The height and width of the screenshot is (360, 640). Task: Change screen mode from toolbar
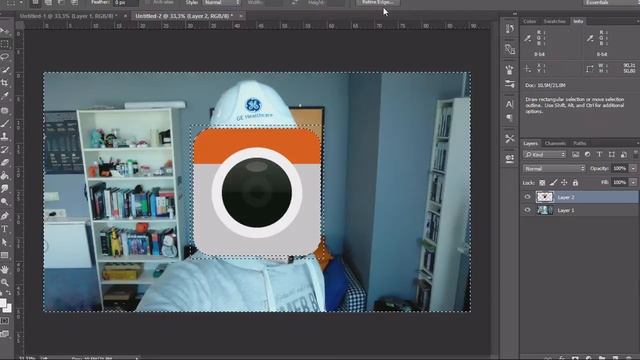pos(4,334)
